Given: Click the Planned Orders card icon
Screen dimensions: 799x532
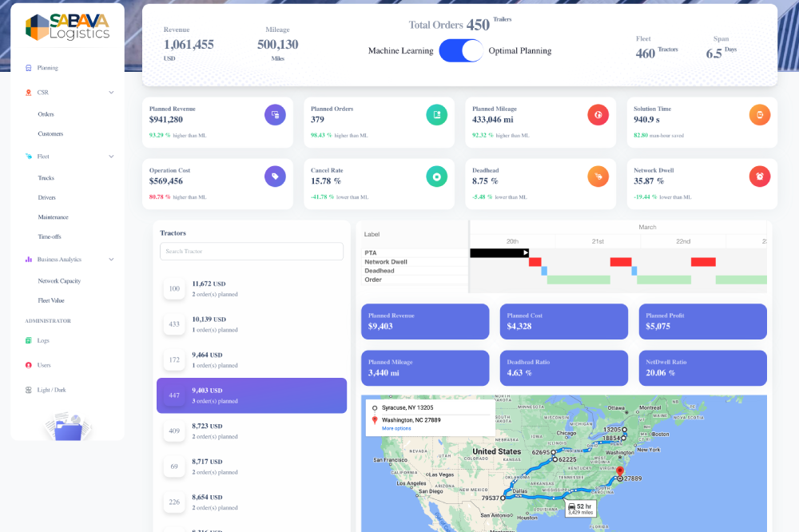Looking at the screenshot, I should [437, 115].
